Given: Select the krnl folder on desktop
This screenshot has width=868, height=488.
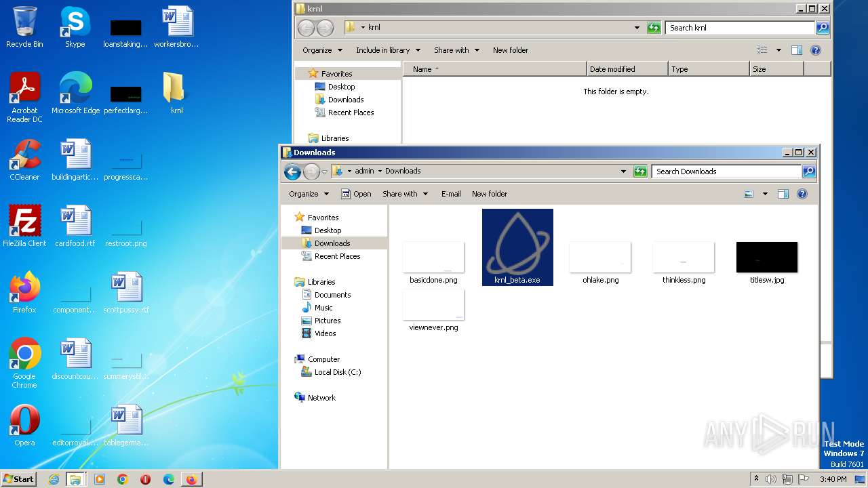Looking at the screenshot, I should pos(176,94).
